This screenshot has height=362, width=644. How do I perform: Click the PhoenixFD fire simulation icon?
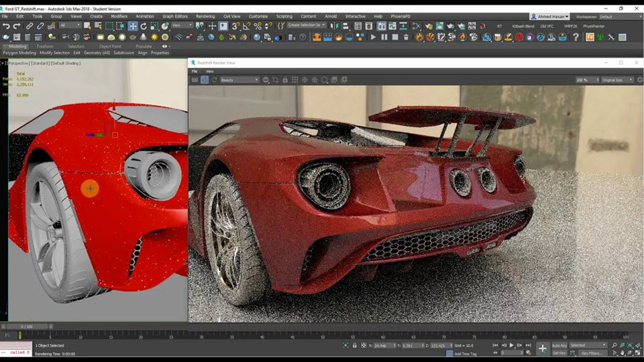338,38
